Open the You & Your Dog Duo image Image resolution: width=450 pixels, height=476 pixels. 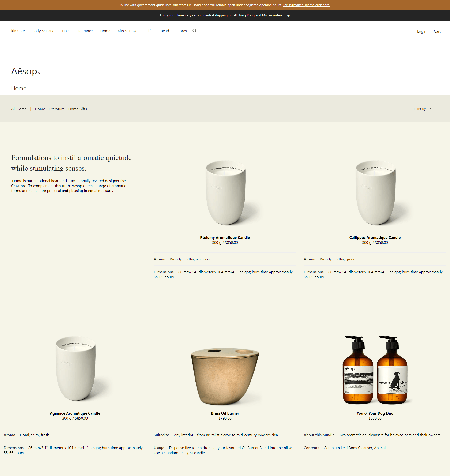coord(375,370)
